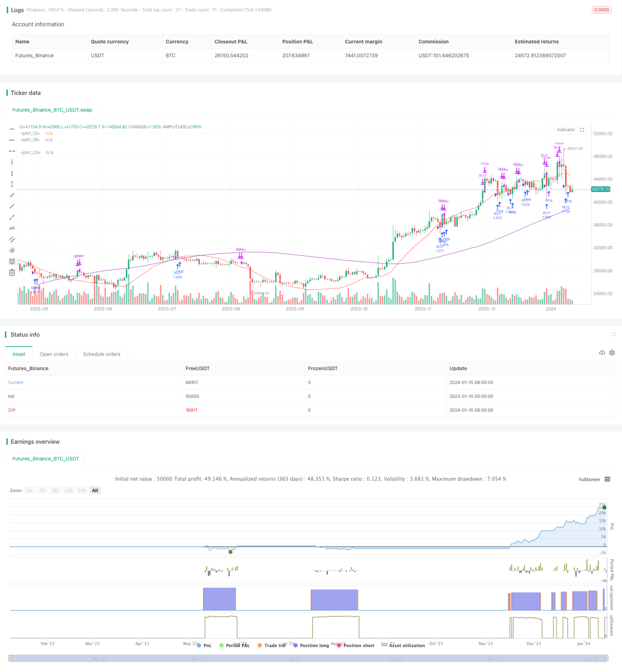Select the All zoom range button

click(x=95, y=490)
